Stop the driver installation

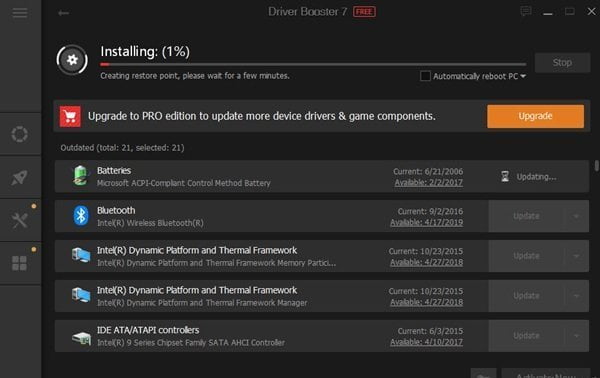(562, 63)
